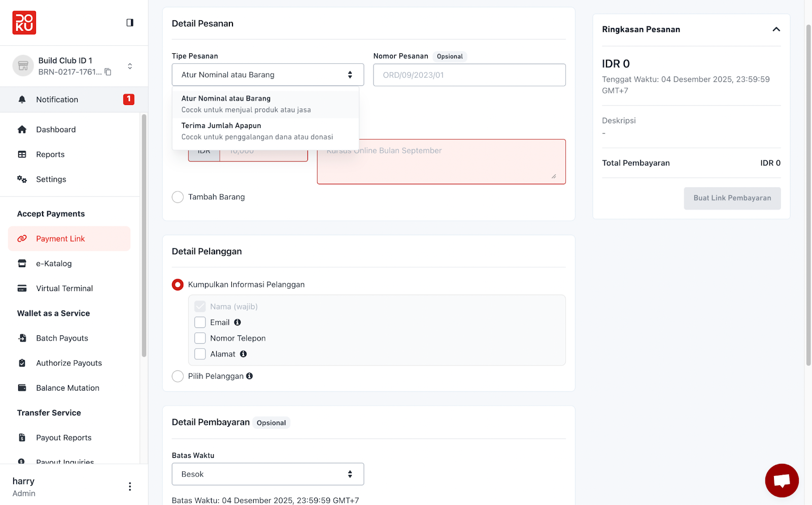Focus the Nomor Pesanan input field
Image resolution: width=812 pixels, height=505 pixels.
469,75
